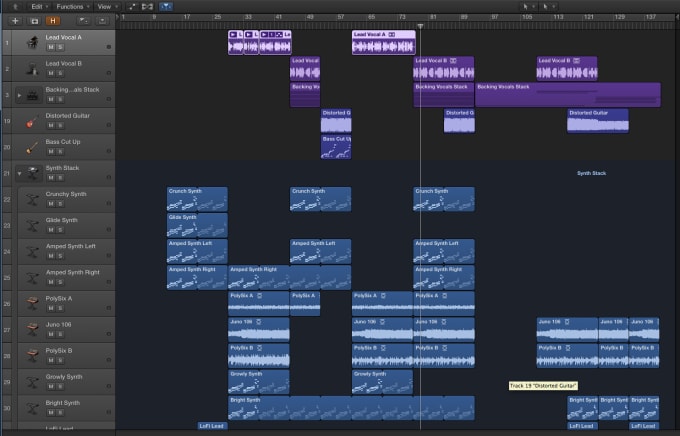
Task: Click the up-arrow hierarchy button in toolbar
Action: (x=16, y=7)
